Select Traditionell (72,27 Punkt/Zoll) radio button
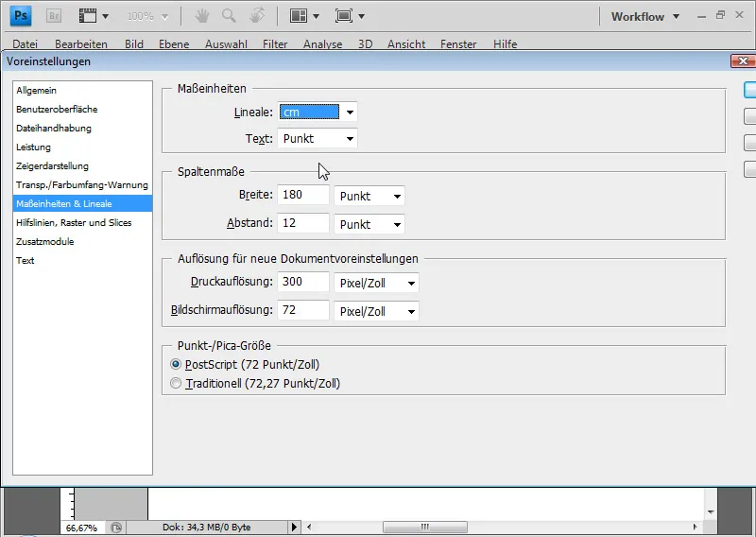756x537 pixels. click(x=176, y=383)
